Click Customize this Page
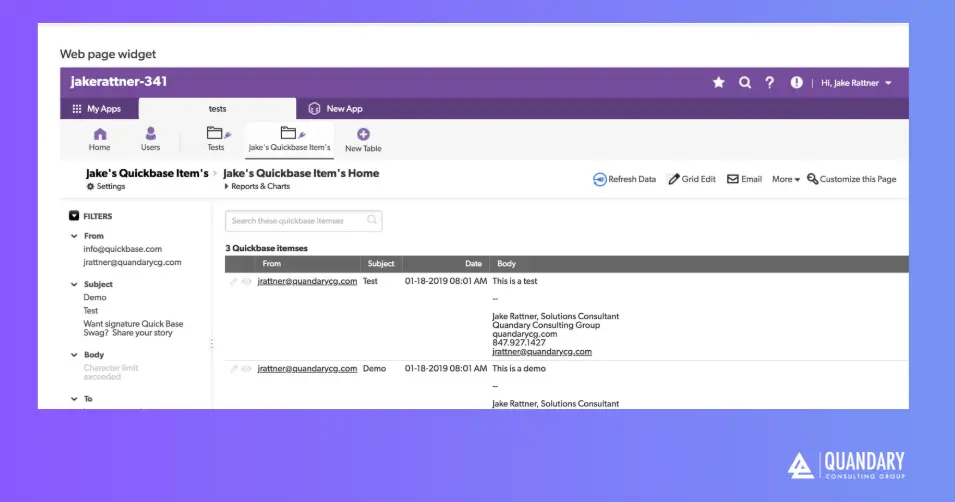The width and height of the screenshot is (955, 502). (851, 179)
